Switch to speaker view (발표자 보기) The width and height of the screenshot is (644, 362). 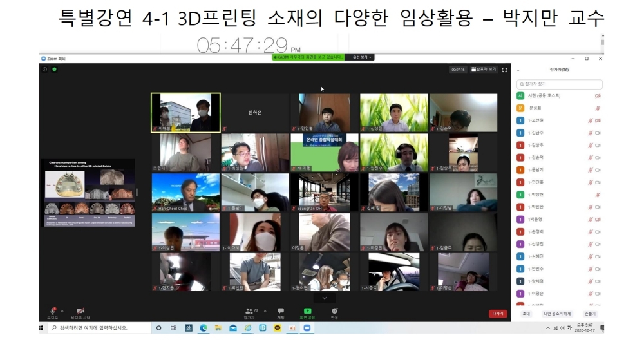tap(484, 70)
